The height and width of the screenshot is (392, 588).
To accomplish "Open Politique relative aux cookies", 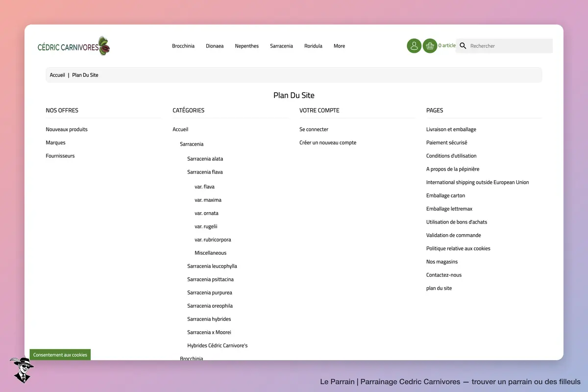I will [458, 248].
